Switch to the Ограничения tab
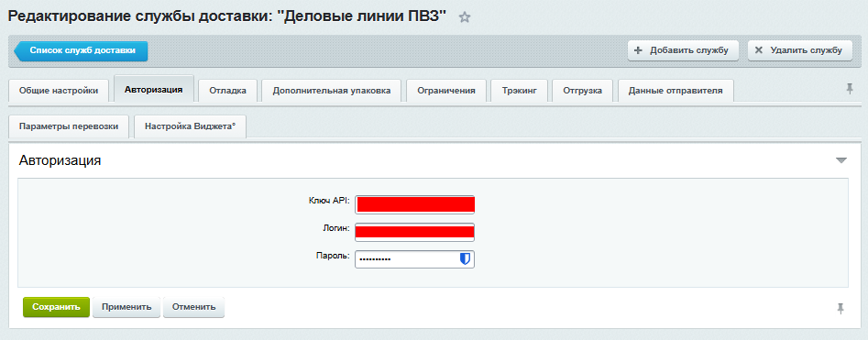 [446, 91]
